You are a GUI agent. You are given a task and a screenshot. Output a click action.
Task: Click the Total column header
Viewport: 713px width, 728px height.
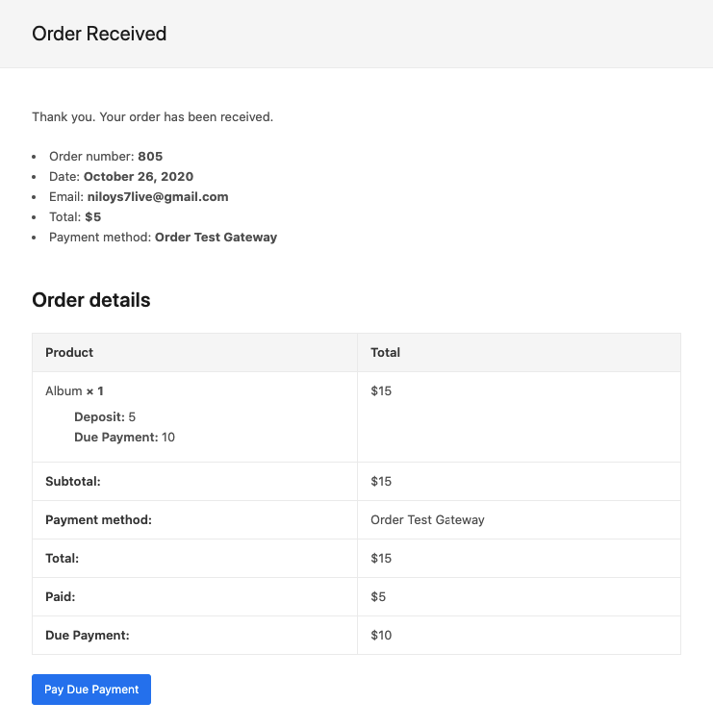pos(385,353)
